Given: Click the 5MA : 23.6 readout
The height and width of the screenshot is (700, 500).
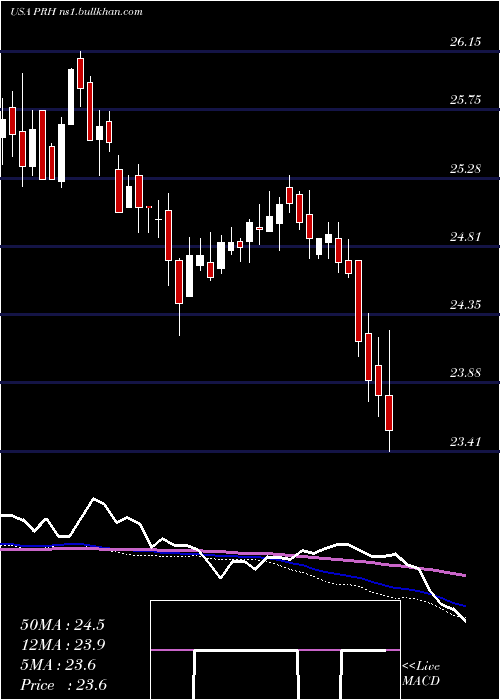Looking at the screenshot, I should pyautogui.click(x=58, y=665).
